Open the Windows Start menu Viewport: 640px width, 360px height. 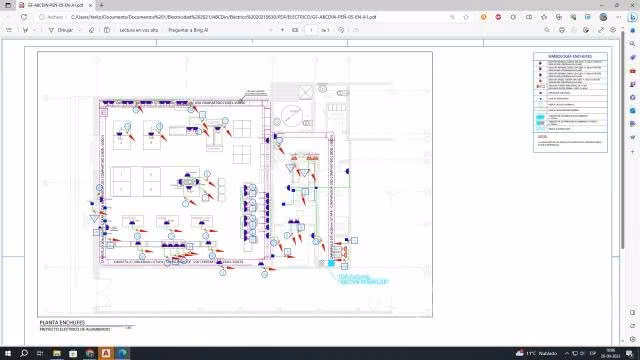(8, 353)
